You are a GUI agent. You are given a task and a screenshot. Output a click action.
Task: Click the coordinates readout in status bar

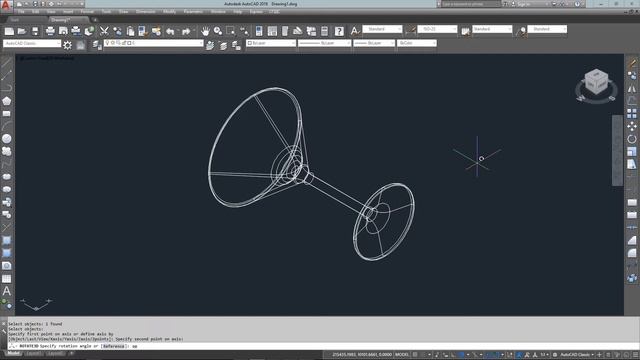coord(362,355)
